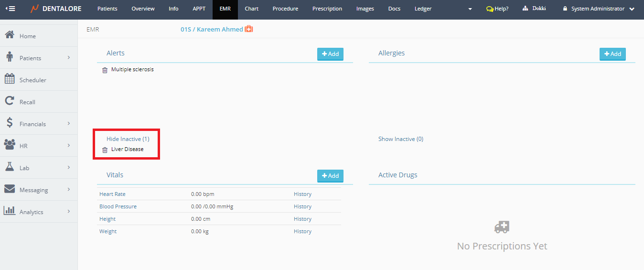Add a new alert
644x270 pixels.
(330, 54)
